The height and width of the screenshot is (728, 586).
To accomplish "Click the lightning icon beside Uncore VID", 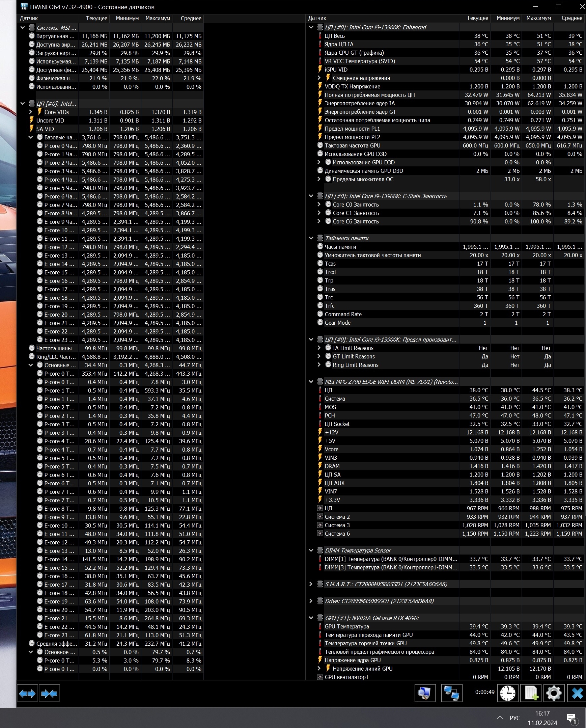I will [32, 120].
